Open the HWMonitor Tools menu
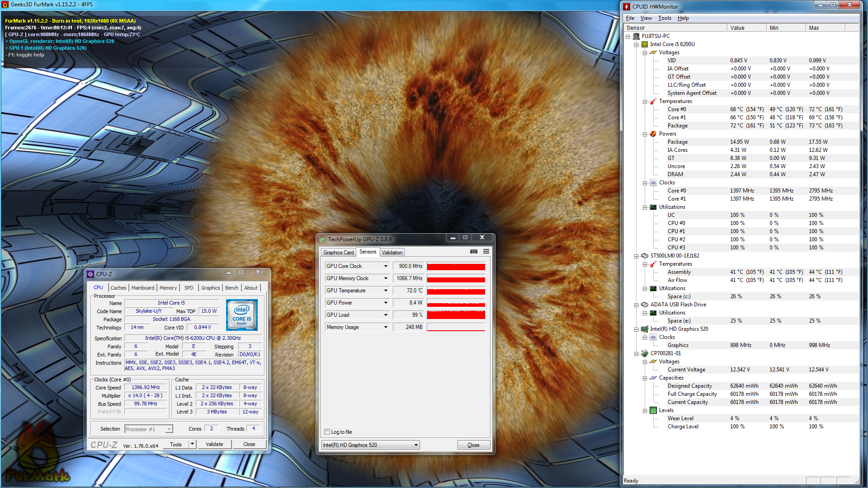868x488 pixels. pos(665,18)
